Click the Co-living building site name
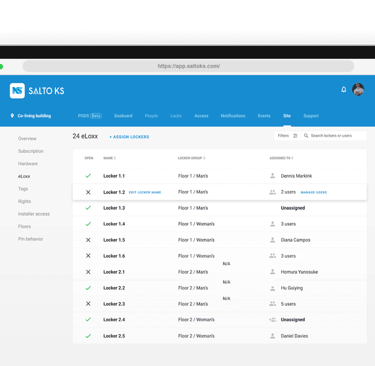This screenshot has height=366, width=375. pyautogui.click(x=34, y=116)
